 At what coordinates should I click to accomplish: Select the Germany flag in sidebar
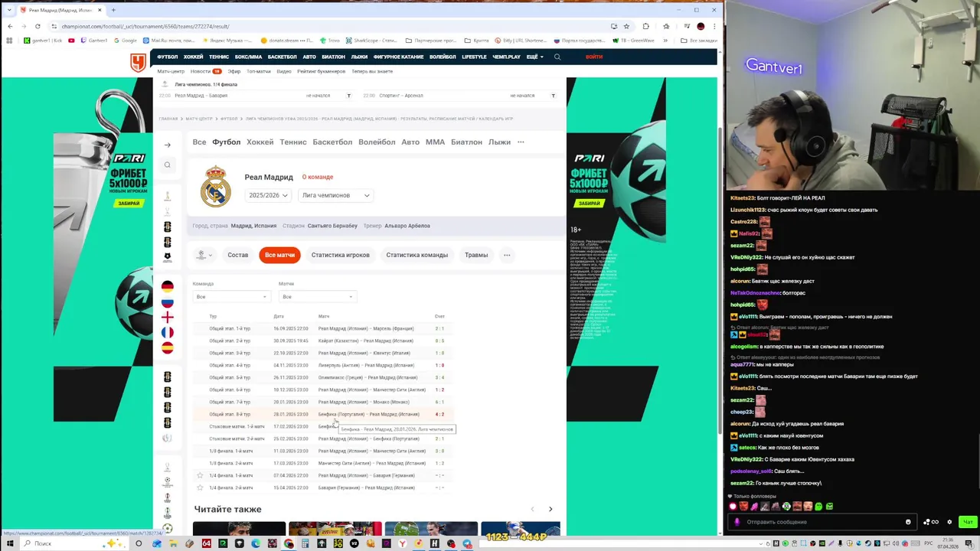pos(167,286)
